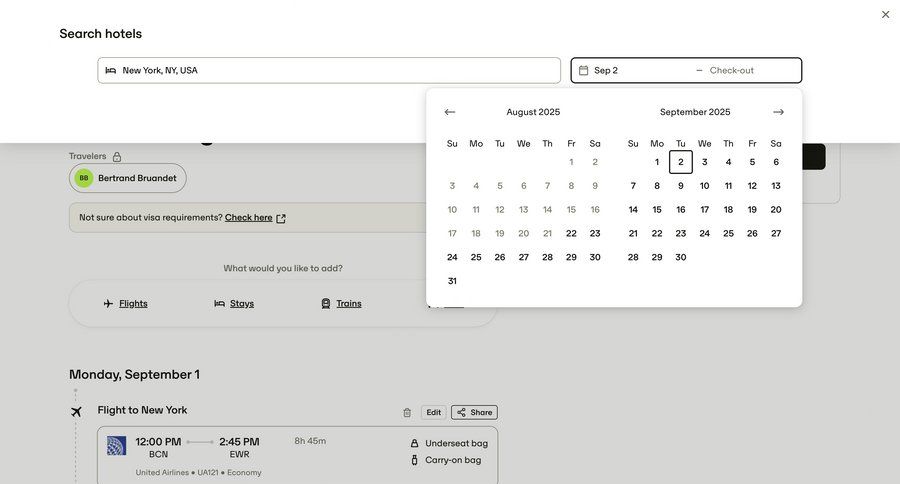Viewport: 900px width, 484px height.
Task: Select August 31 in the calendar
Action: [x=452, y=281]
